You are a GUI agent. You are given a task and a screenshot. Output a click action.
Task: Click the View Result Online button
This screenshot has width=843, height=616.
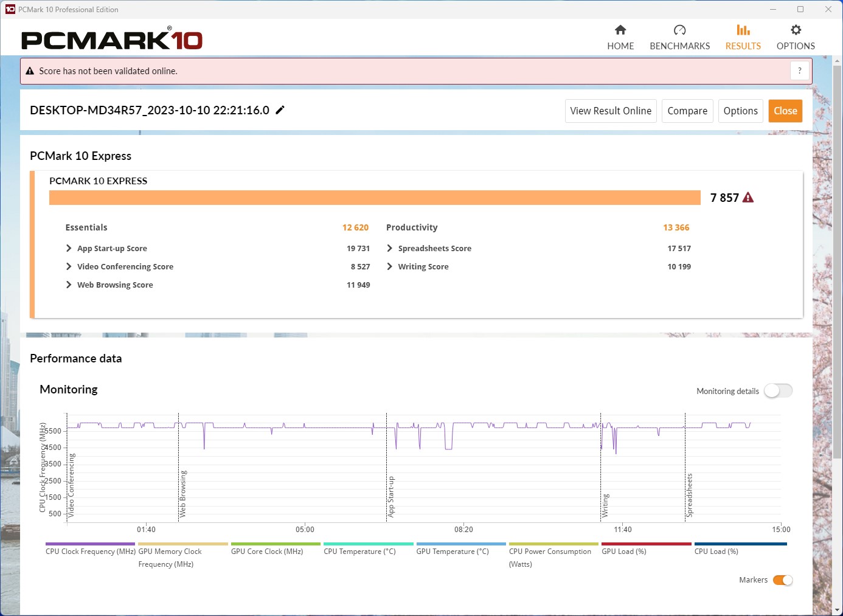610,111
